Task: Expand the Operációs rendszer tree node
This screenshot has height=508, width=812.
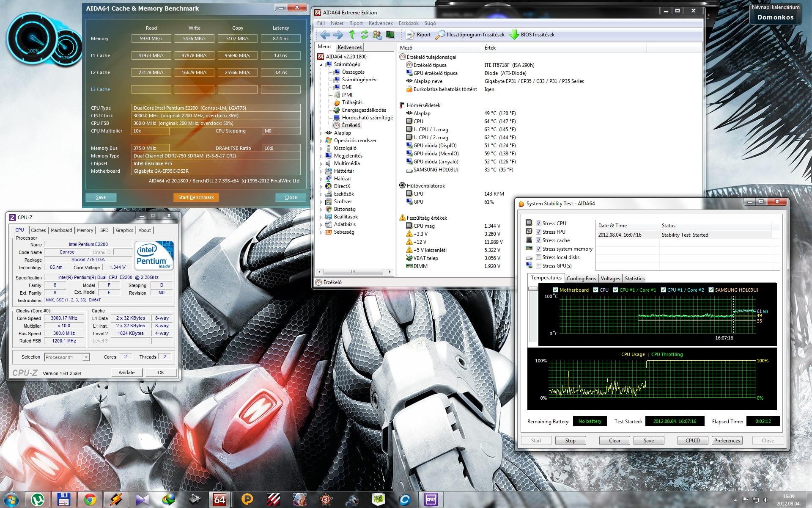Action: 321,141
